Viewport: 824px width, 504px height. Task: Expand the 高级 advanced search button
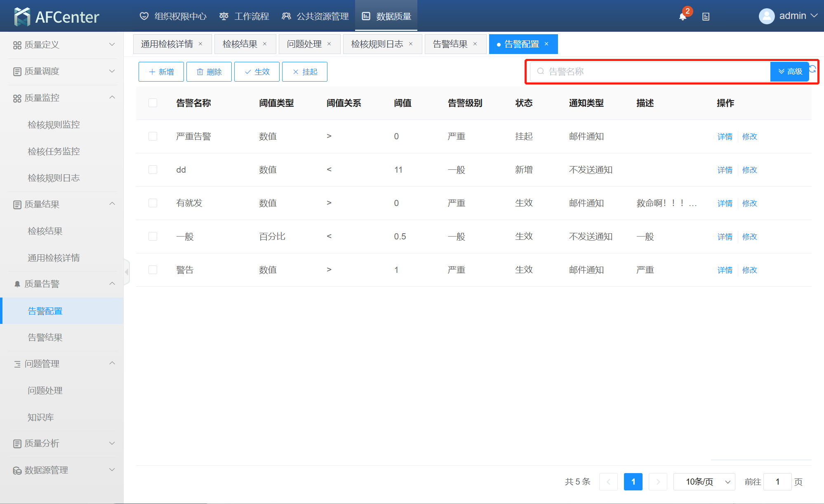click(x=790, y=72)
